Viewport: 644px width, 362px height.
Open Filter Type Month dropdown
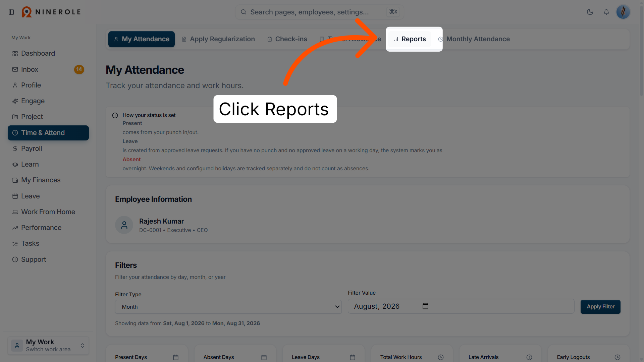228,307
